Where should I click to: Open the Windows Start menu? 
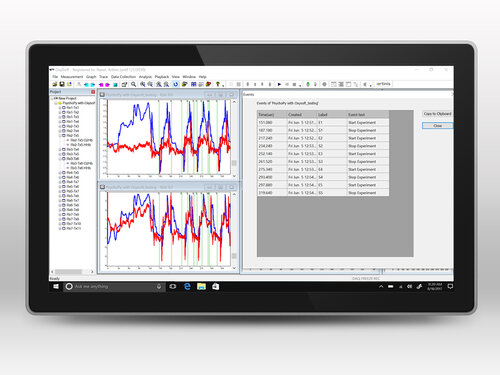point(56,286)
